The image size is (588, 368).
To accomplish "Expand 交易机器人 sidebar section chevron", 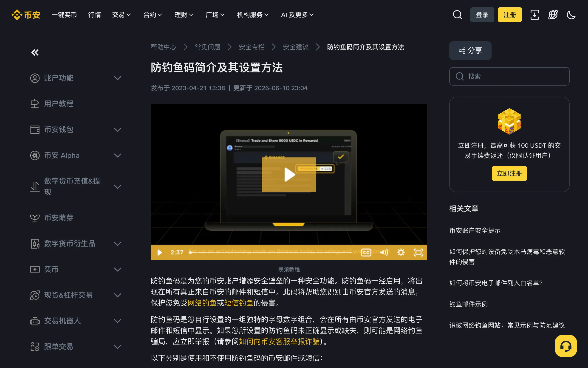I will pos(118,321).
